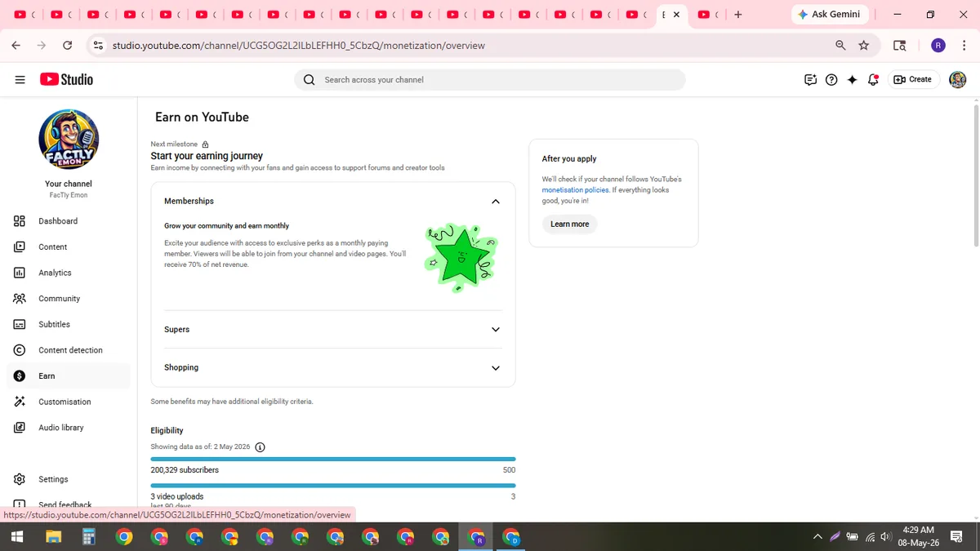
Task: Click the info icon beside the data date
Action: click(260, 447)
